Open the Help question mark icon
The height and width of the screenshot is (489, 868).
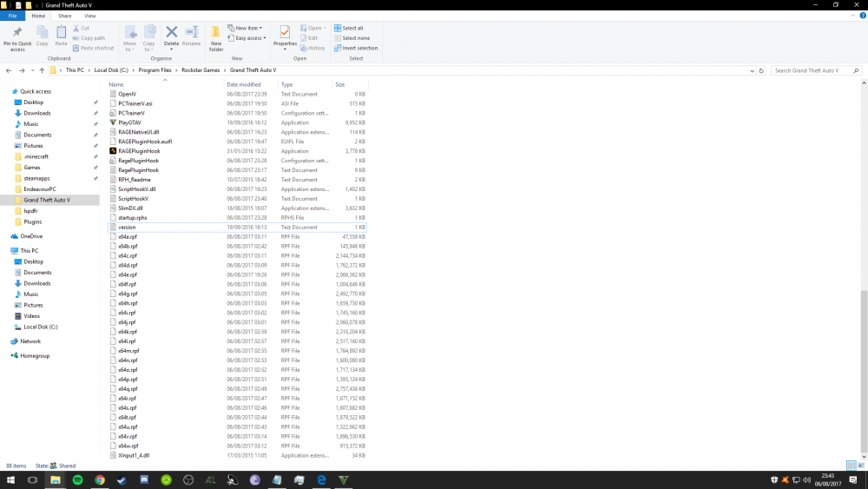863,16
